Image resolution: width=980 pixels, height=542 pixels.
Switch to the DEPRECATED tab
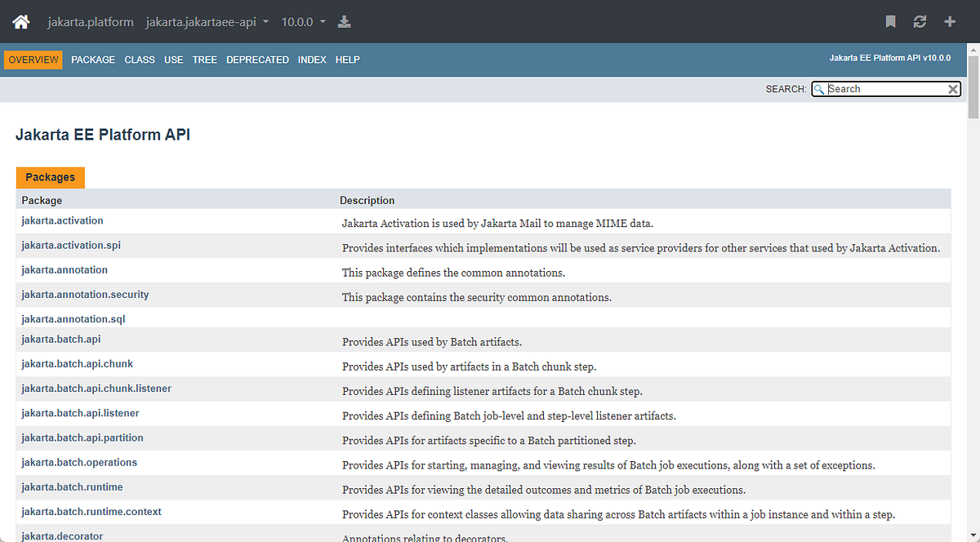(x=257, y=59)
